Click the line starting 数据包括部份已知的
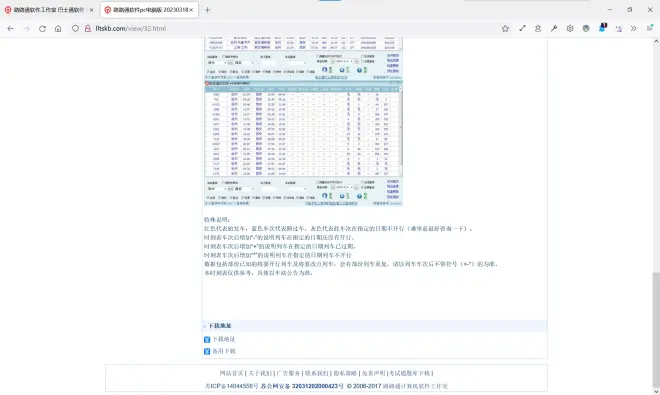This screenshot has width=660, height=395. 351,264
